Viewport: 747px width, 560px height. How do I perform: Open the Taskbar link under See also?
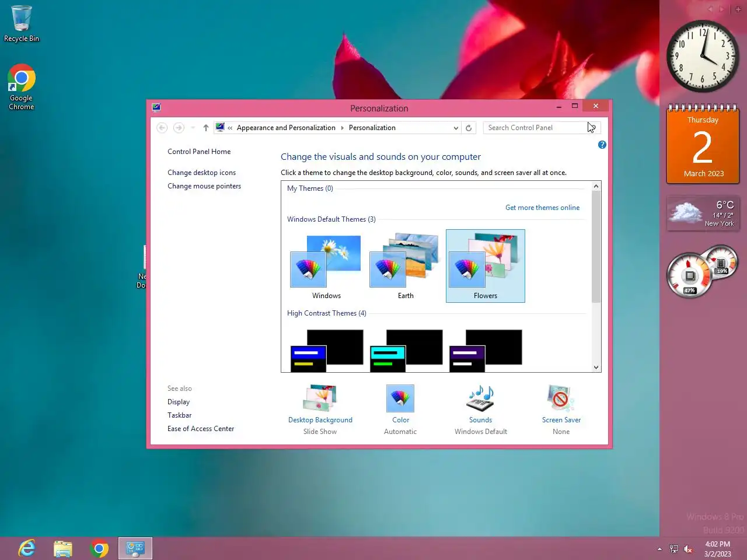179,415
